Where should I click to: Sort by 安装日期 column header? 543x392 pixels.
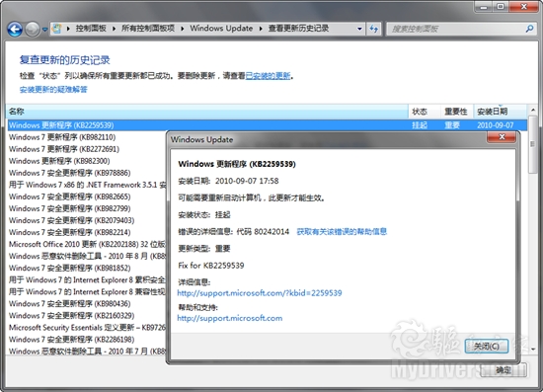500,112
